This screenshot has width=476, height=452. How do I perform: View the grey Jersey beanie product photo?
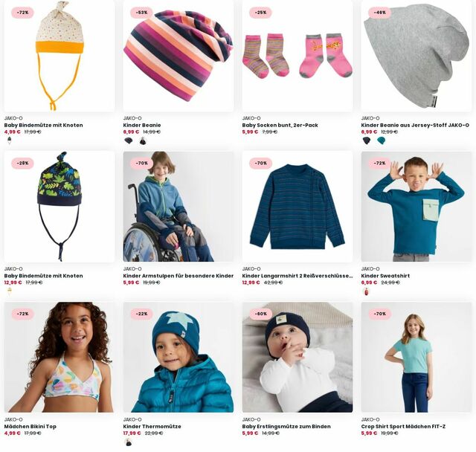click(x=416, y=56)
